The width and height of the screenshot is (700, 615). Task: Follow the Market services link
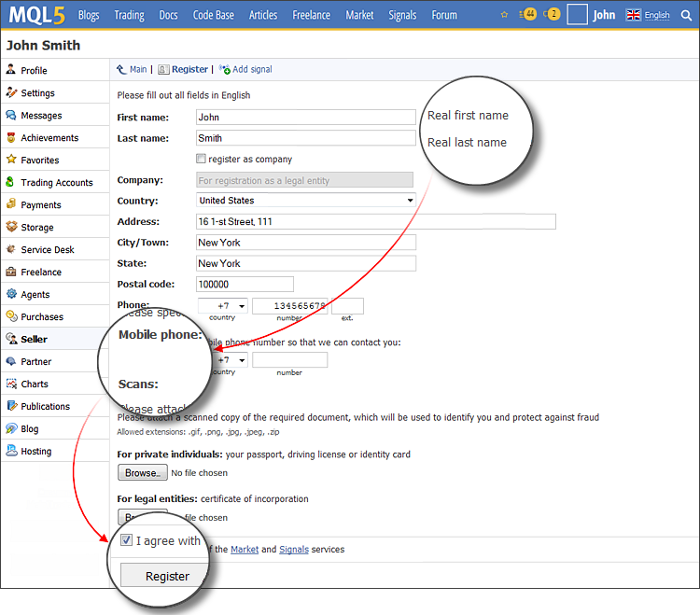[x=245, y=549]
